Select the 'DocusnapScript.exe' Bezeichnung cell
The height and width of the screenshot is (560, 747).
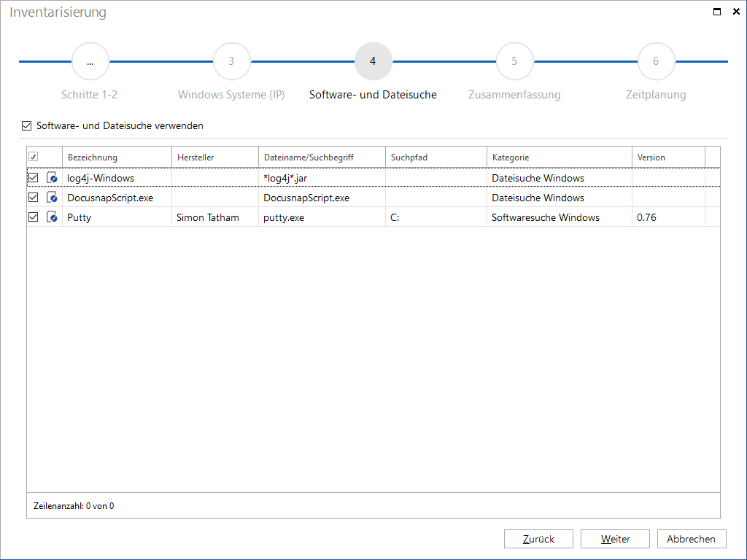117,198
